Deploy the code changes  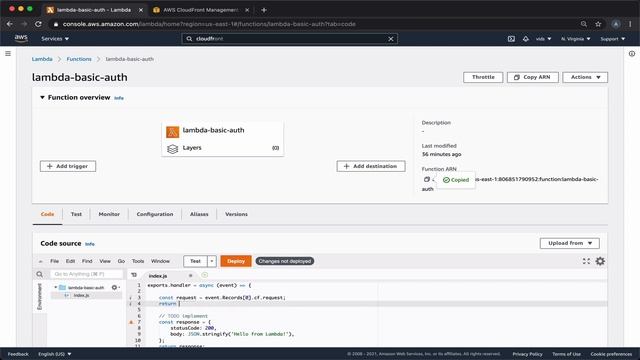(236, 261)
